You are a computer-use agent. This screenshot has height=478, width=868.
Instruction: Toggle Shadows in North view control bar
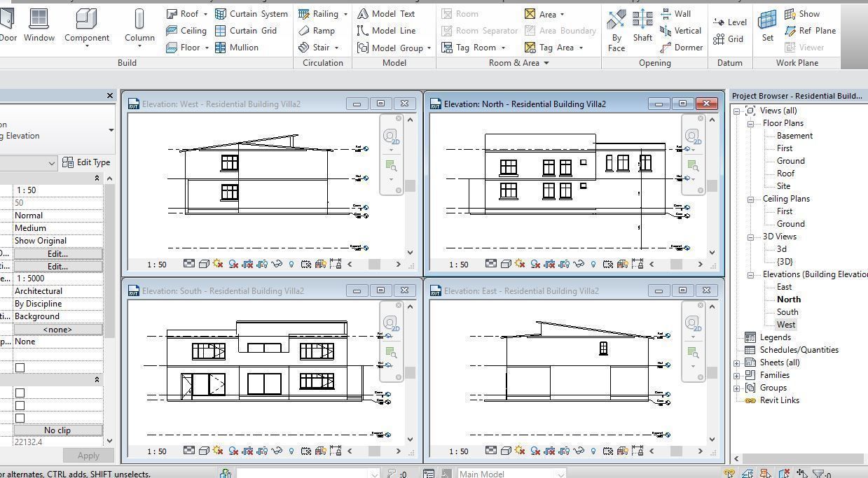[x=535, y=264]
